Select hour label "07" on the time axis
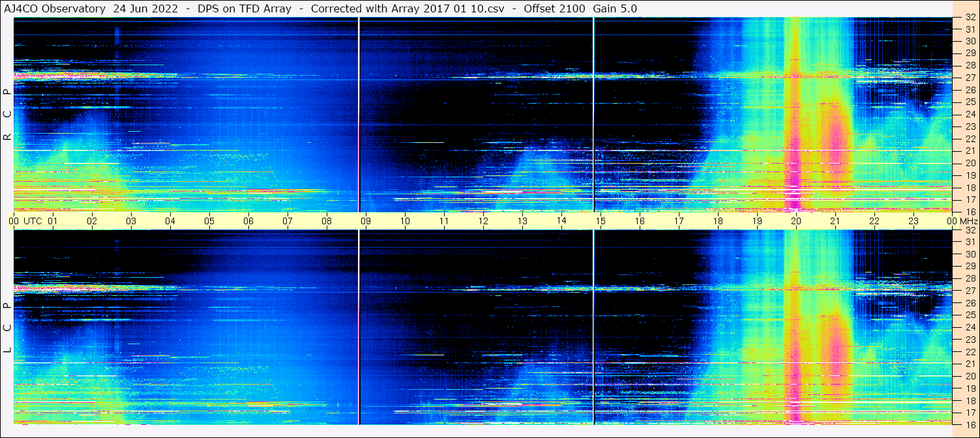Image resolution: width=980 pixels, height=438 pixels. [x=288, y=221]
